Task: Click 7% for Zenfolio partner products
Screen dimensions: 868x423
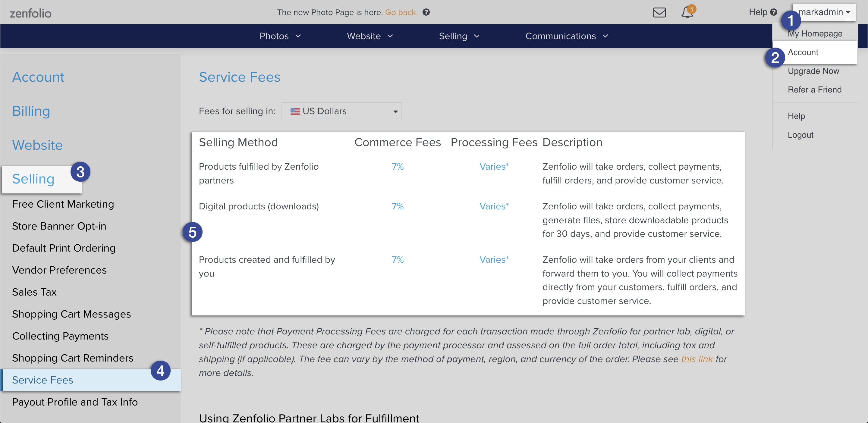Action: [x=397, y=166]
